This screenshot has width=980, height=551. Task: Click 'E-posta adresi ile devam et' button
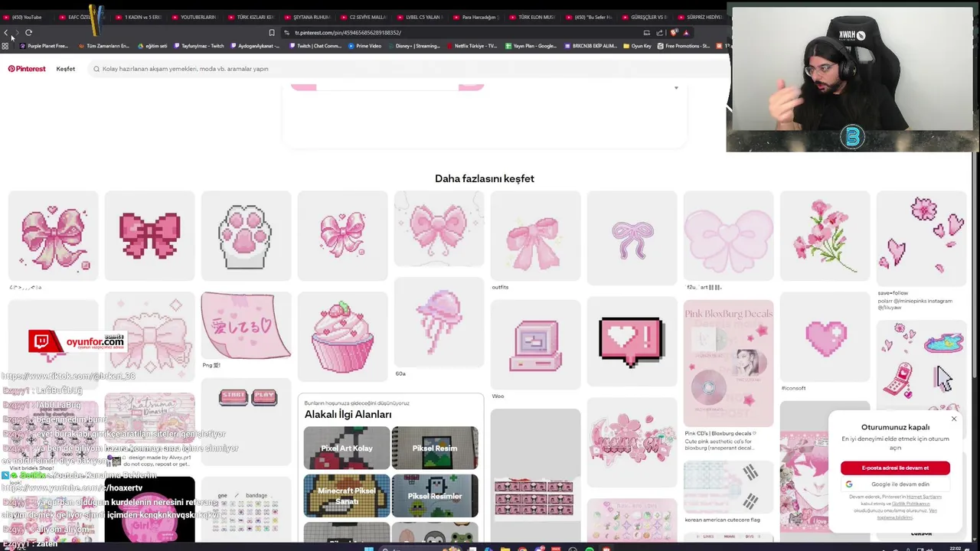(895, 468)
